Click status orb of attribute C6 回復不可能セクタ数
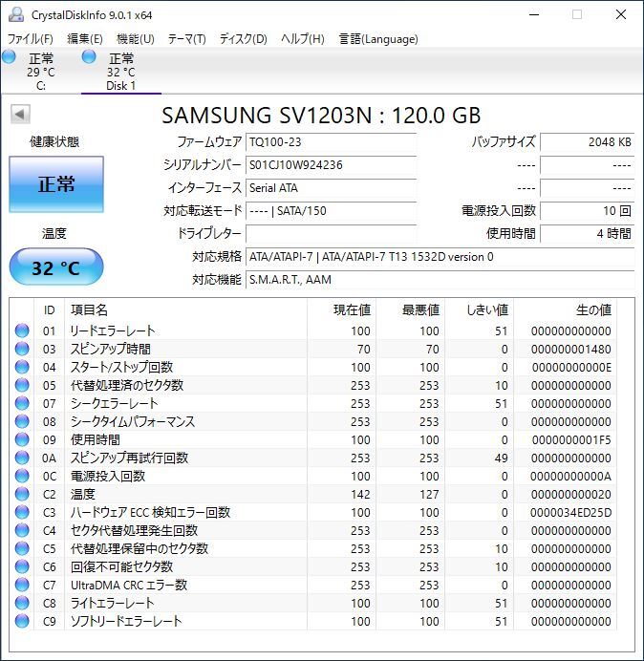 [x=22, y=566]
